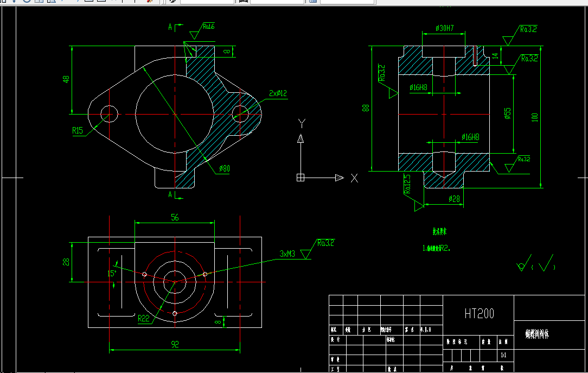Select the 56 width dimension text

[175, 217]
